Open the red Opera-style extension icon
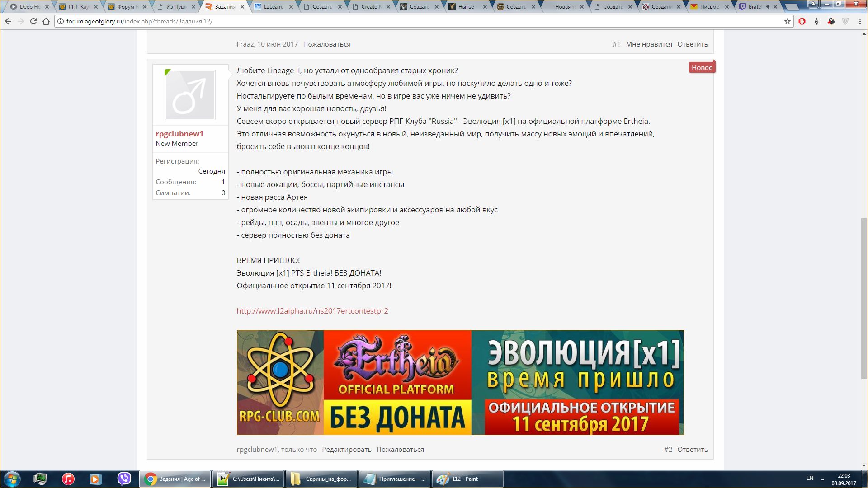The image size is (868, 488). point(802,21)
